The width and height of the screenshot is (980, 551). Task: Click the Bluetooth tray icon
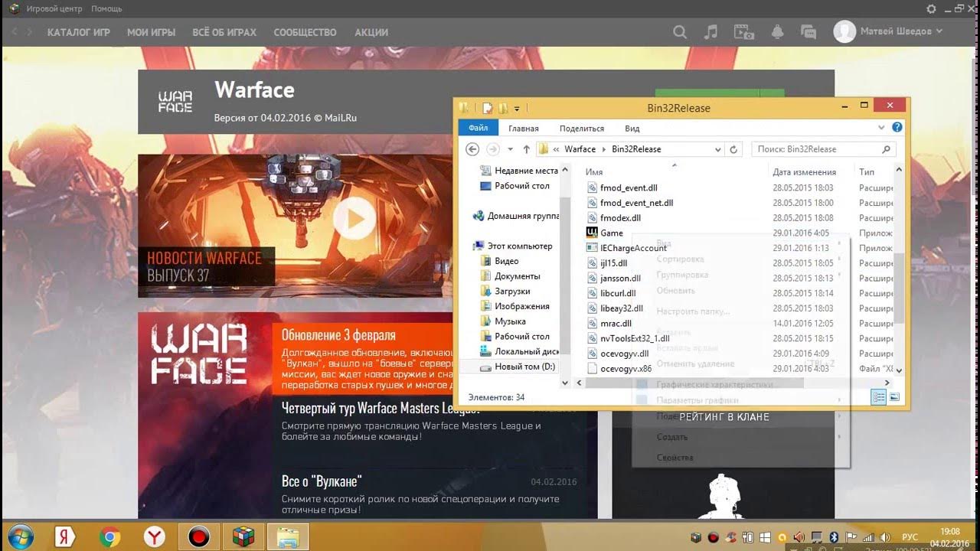click(x=834, y=537)
